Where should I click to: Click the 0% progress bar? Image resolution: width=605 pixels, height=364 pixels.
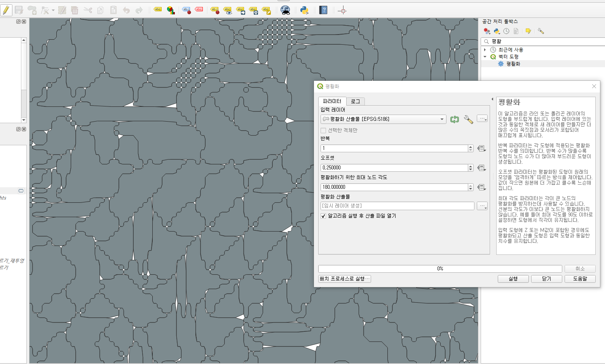point(440,268)
